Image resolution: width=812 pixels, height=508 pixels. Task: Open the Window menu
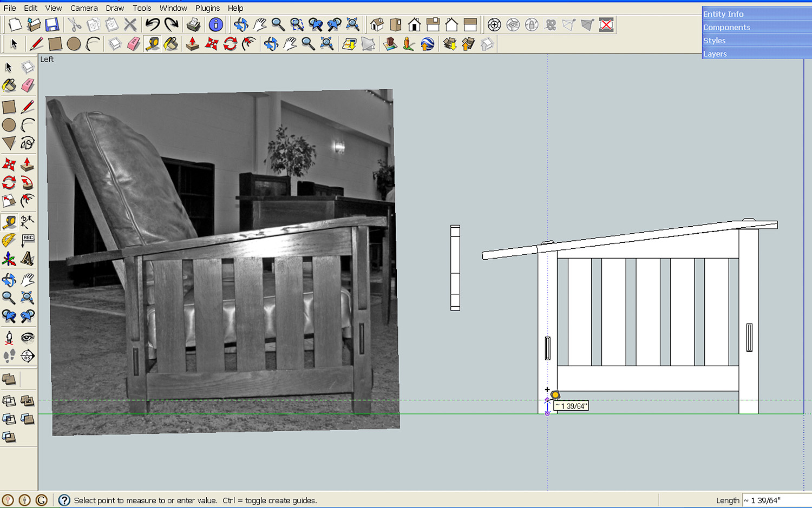tap(173, 8)
